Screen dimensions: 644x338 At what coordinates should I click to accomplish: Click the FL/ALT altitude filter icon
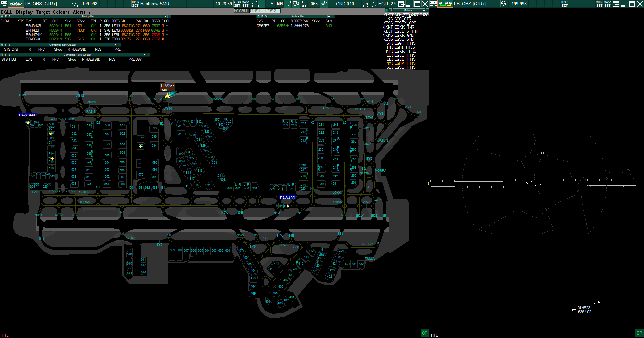point(304,4)
